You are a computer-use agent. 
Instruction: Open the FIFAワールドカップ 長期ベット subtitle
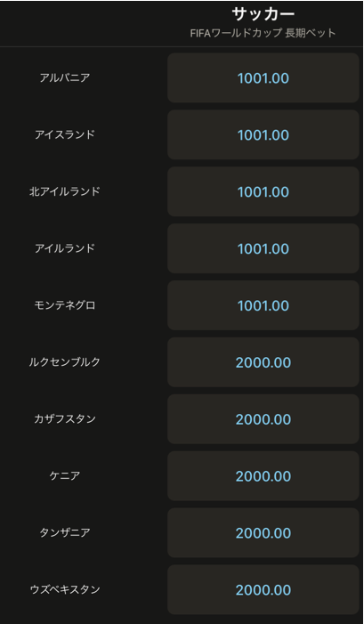(263, 33)
